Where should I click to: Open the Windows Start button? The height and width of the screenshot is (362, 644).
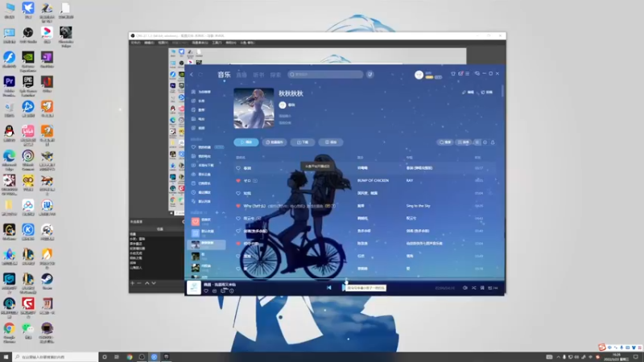pos(6,357)
